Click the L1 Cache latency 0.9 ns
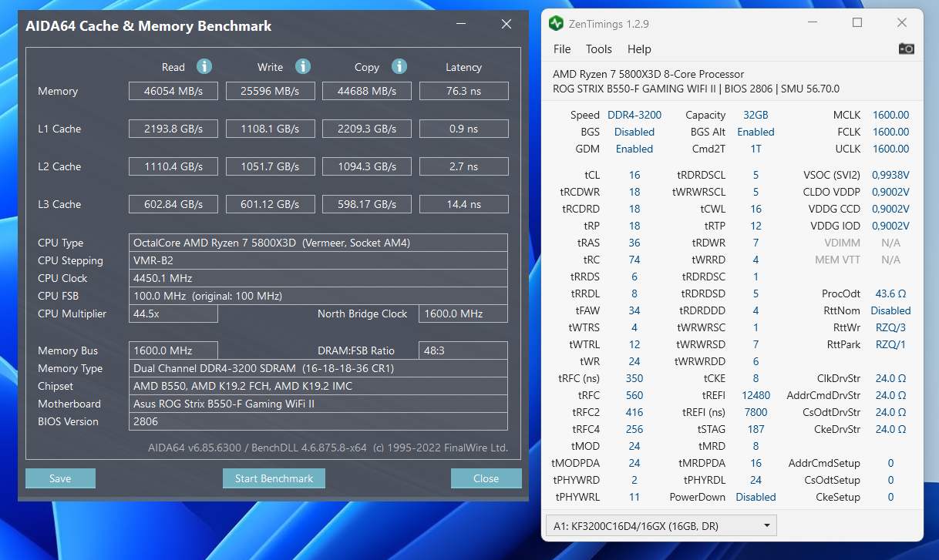This screenshot has height=560, width=939. coord(463,129)
